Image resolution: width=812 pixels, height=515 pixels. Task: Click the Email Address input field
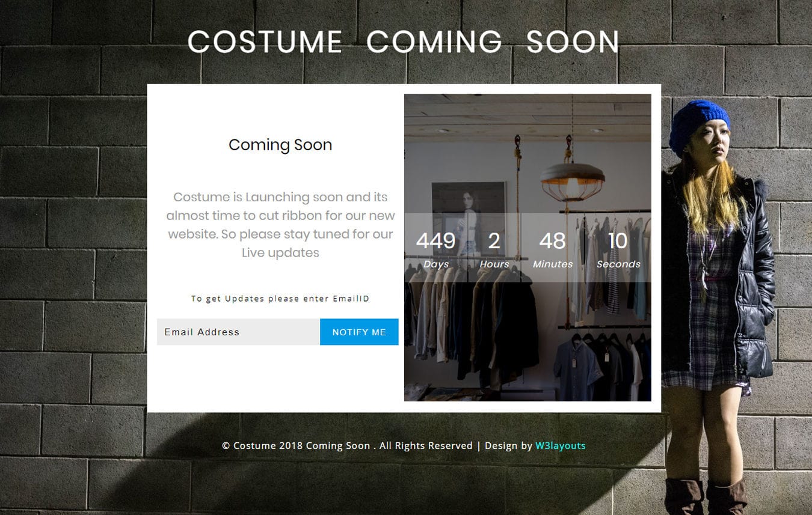238,332
